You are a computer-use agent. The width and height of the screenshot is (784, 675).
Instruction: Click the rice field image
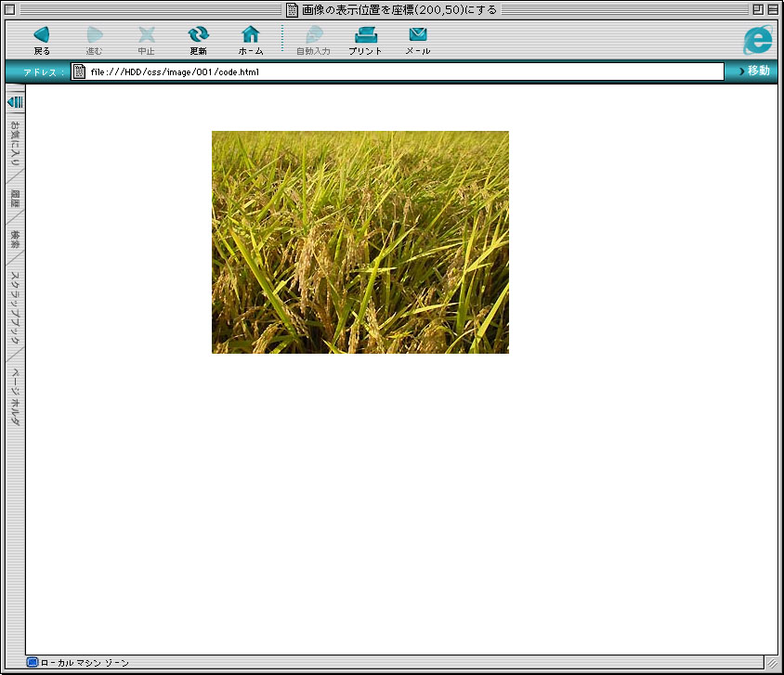(360, 242)
